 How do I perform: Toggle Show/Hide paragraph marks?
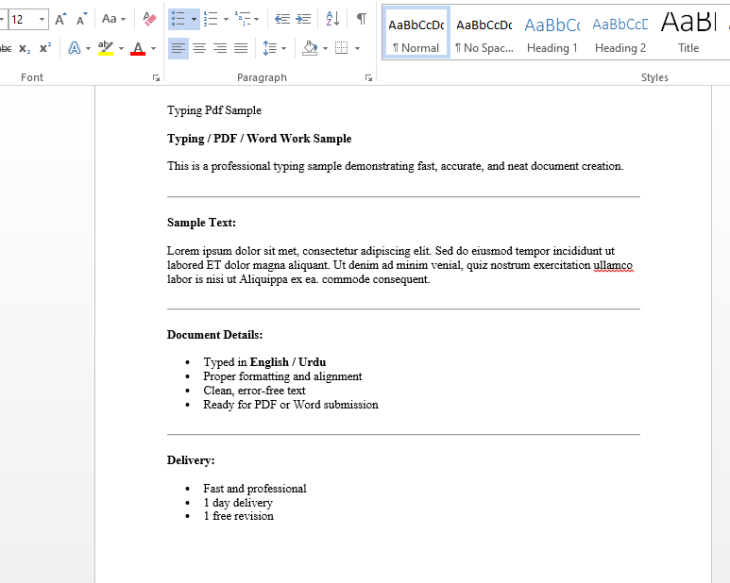coord(361,19)
